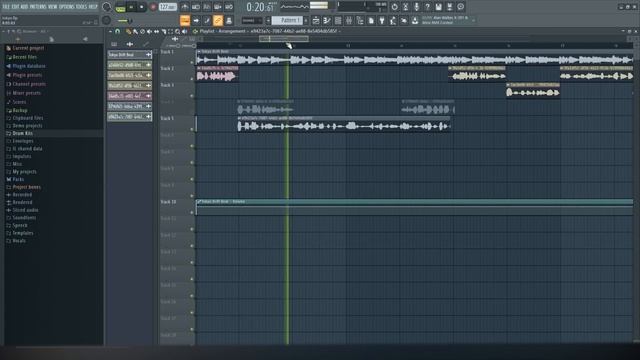This screenshot has height=360, width=640.
Task: Click the 0:20 time display
Action: (x=260, y=7)
